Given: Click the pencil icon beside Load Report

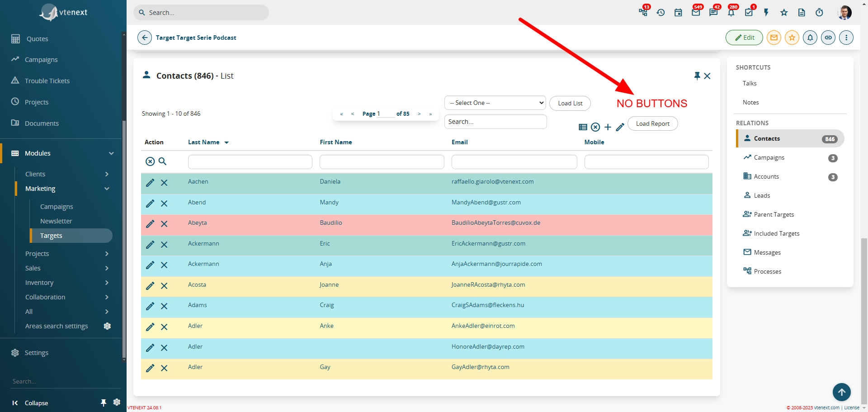Looking at the screenshot, I should 620,127.
